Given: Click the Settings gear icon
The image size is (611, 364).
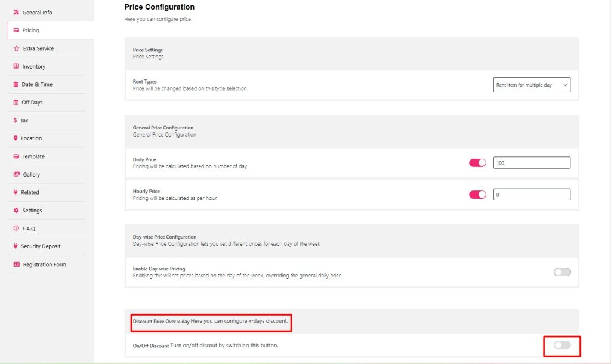Looking at the screenshot, I should [x=16, y=211].
